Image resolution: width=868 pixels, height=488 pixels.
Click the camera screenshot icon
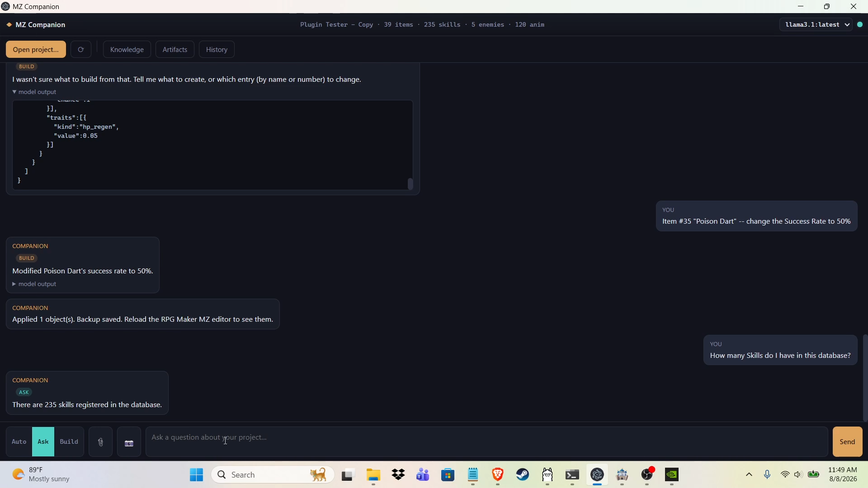click(129, 442)
